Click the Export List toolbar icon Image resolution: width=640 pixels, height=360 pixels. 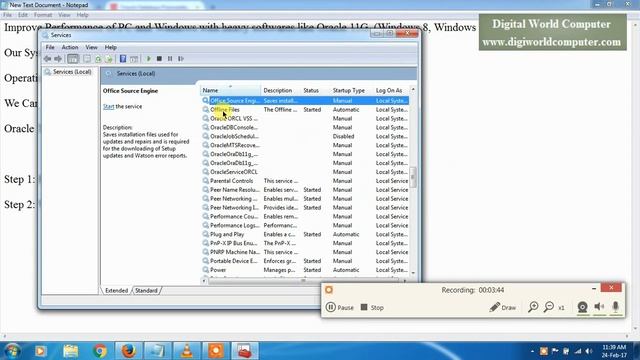[x=109, y=59]
